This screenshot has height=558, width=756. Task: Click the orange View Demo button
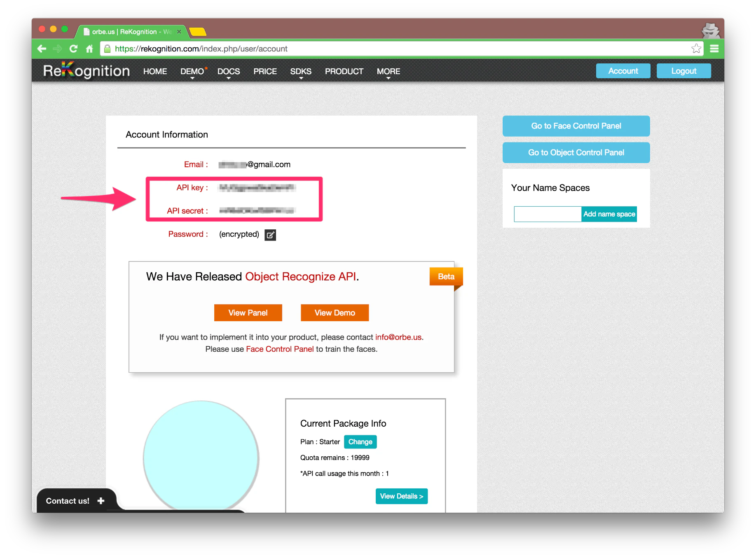335,313
